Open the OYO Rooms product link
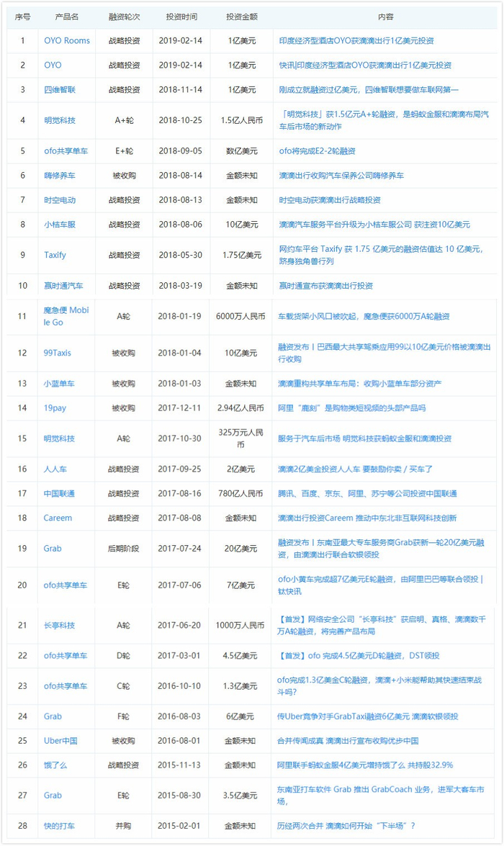504x846 pixels. [x=67, y=40]
